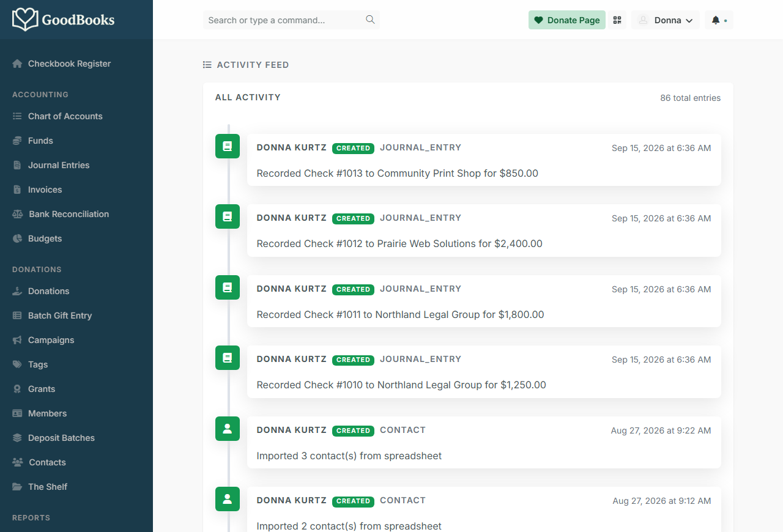The width and height of the screenshot is (783, 532).
Task: Click '86 total entries' count
Action: coord(691,98)
